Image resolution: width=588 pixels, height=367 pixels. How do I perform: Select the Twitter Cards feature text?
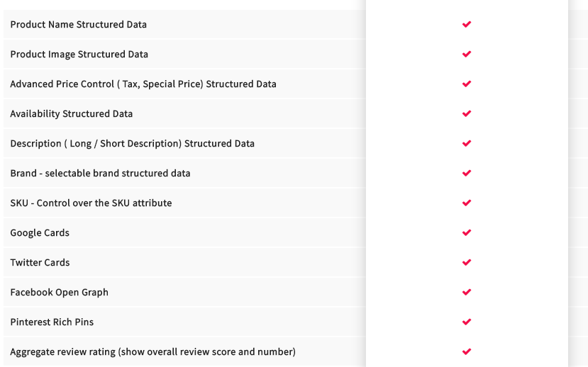click(x=40, y=263)
